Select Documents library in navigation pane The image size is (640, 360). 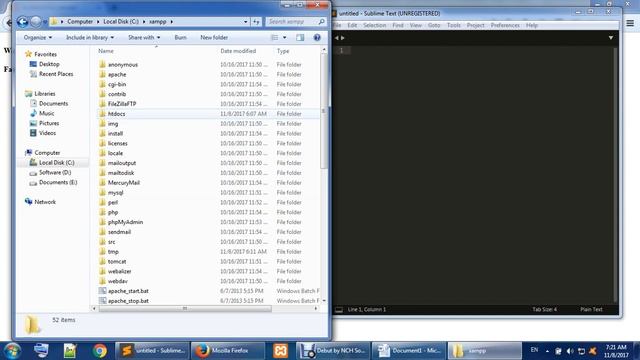pos(49,104)
